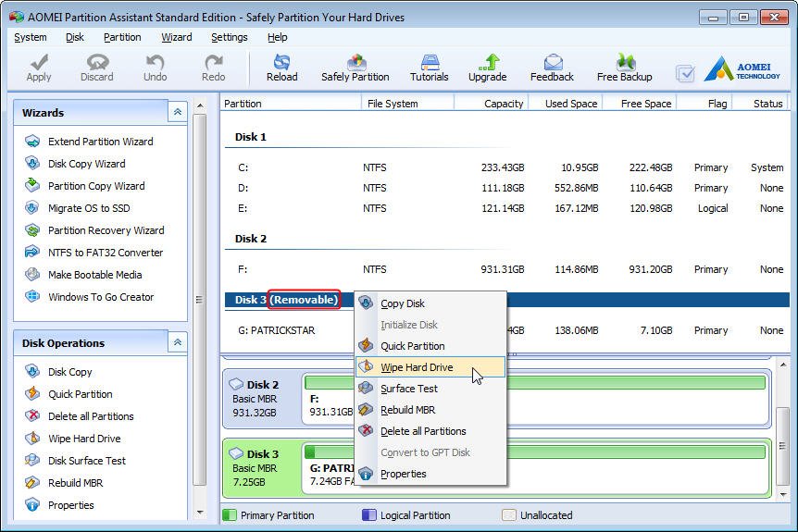This screenshot has width=798, height=532.
Task: Select Wipe Hard Drive in context menu
Action: tap(417, 367)
